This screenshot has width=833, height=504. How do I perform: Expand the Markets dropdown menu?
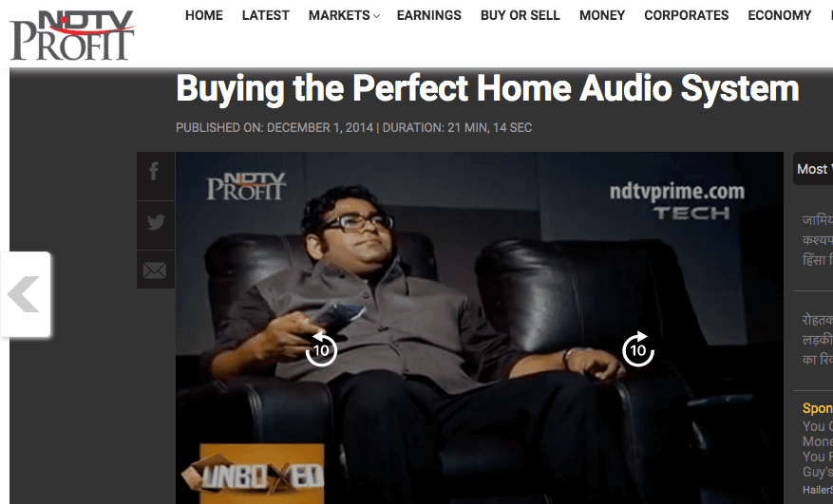(x=344, y=15)
